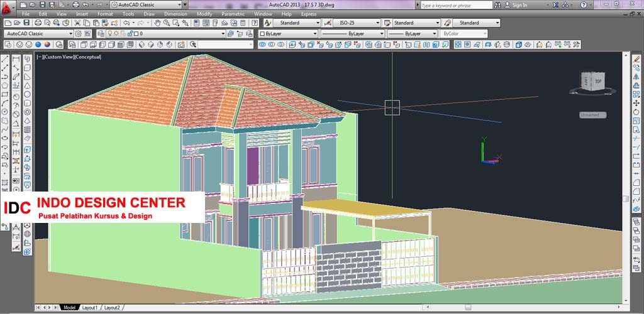The width and height of the screenshot is (644, 314).
Task: Select the Cut scissors icon
Action: coord(77,23)
